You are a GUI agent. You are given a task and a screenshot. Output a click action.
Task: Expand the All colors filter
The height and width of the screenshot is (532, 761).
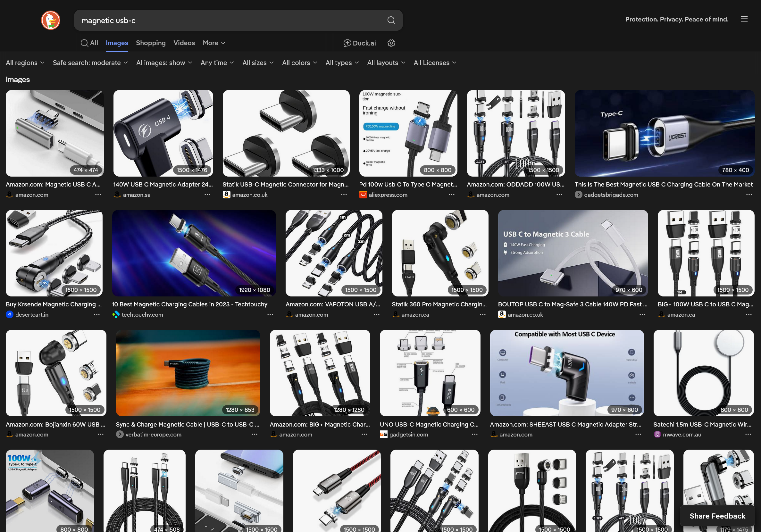(299, 62)
